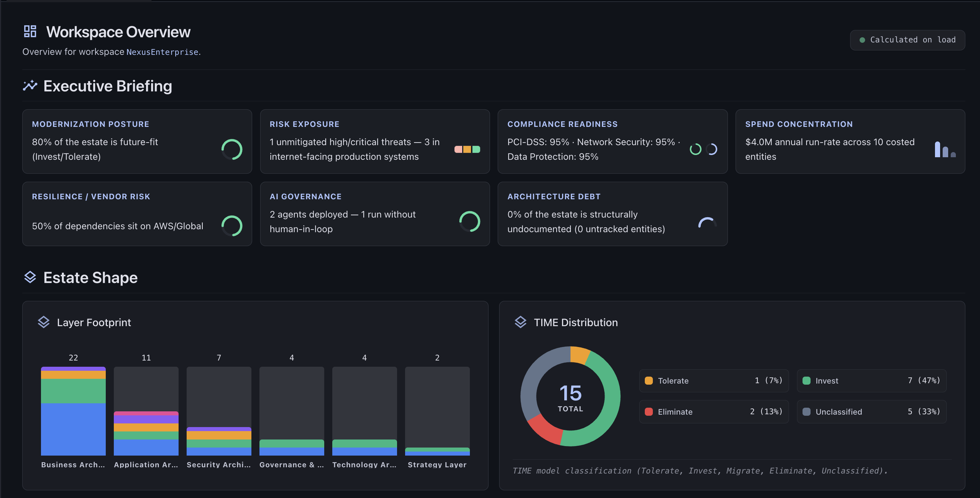
Task: Click the Spend Concentration bar chart icon
Action: [x=945, y=150]
